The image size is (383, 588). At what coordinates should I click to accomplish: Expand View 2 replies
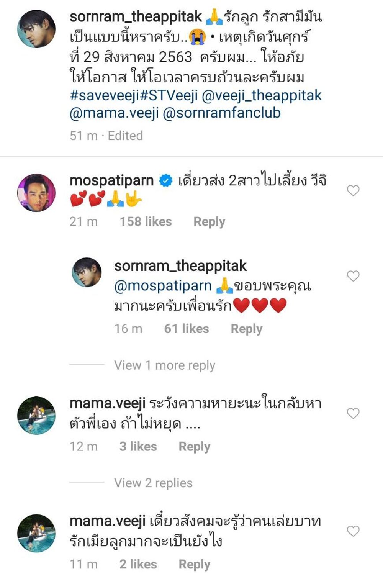(x=153, y=483)
